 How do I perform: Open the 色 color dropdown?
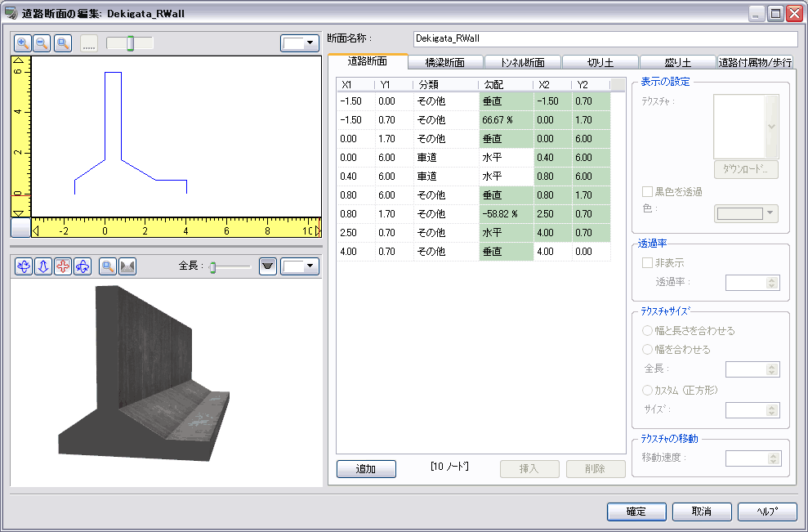[x=747, y=213]
